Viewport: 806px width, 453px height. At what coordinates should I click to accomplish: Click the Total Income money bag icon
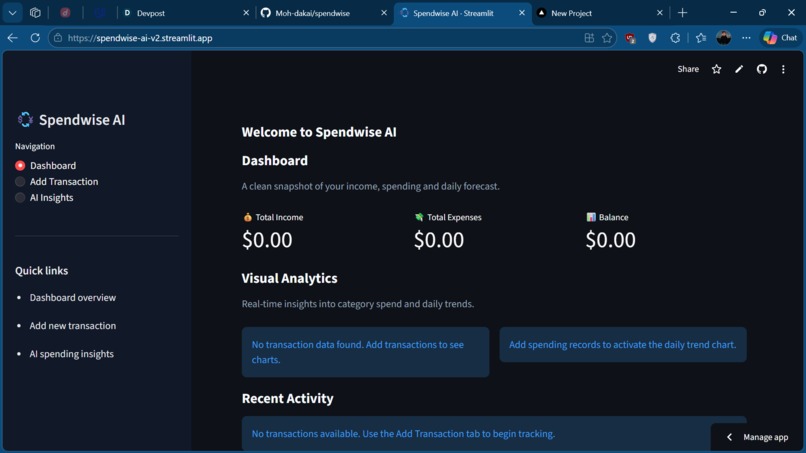point(248,217)
